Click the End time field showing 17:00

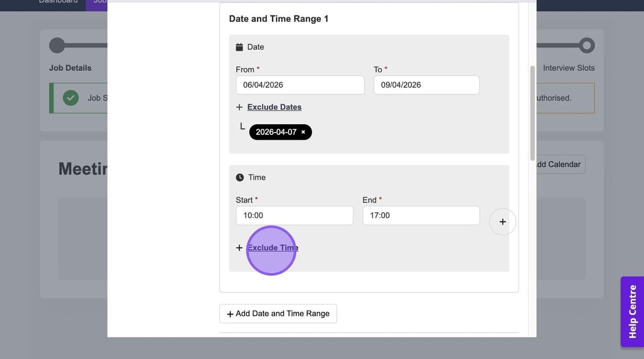tap(421, 216)
